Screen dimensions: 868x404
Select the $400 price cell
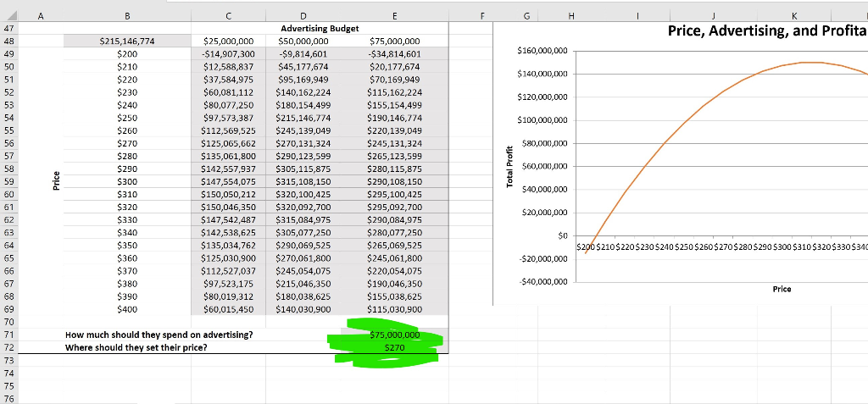tap(127, 309)
